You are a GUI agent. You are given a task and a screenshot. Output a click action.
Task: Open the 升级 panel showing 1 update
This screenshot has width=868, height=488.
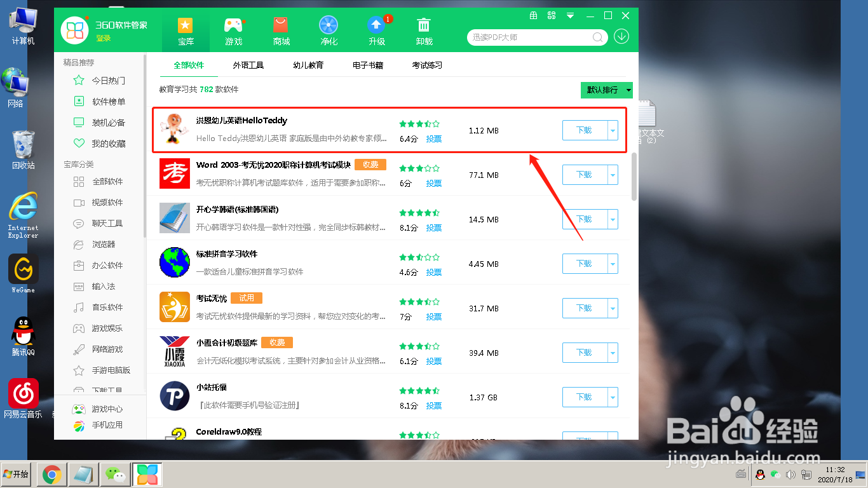(x=376, y=30)
